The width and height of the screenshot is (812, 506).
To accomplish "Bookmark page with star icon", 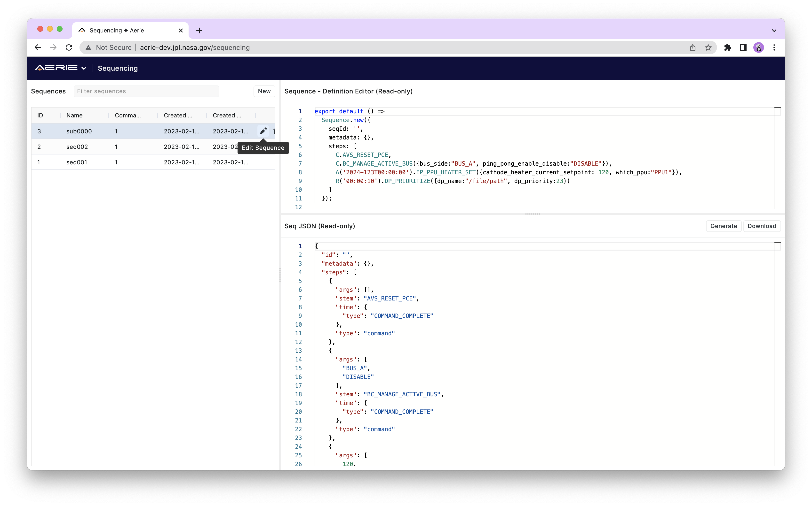I will pyautogui.click(x=708, y=47).
